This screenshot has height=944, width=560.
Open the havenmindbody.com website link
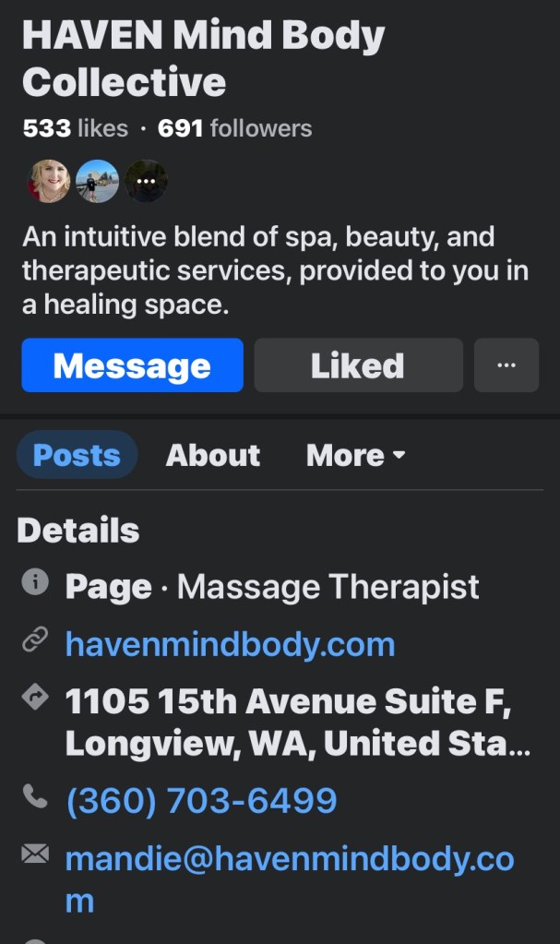point(230,644)
